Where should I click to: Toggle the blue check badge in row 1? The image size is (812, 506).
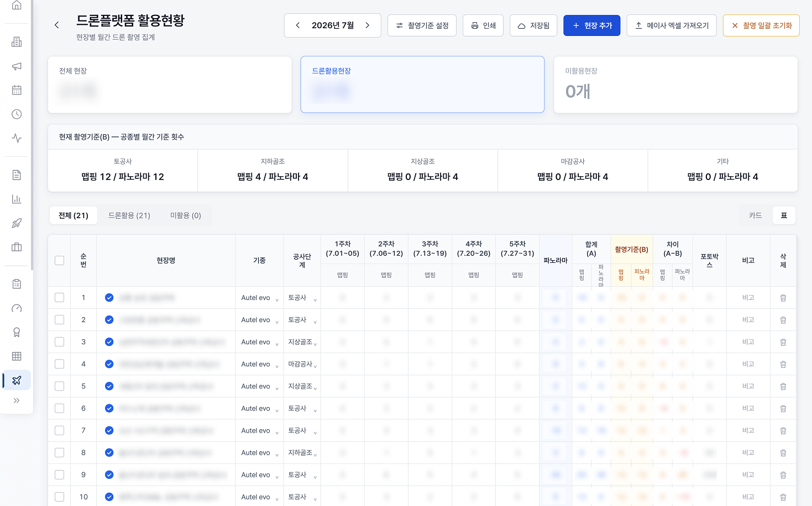(109, 298)
